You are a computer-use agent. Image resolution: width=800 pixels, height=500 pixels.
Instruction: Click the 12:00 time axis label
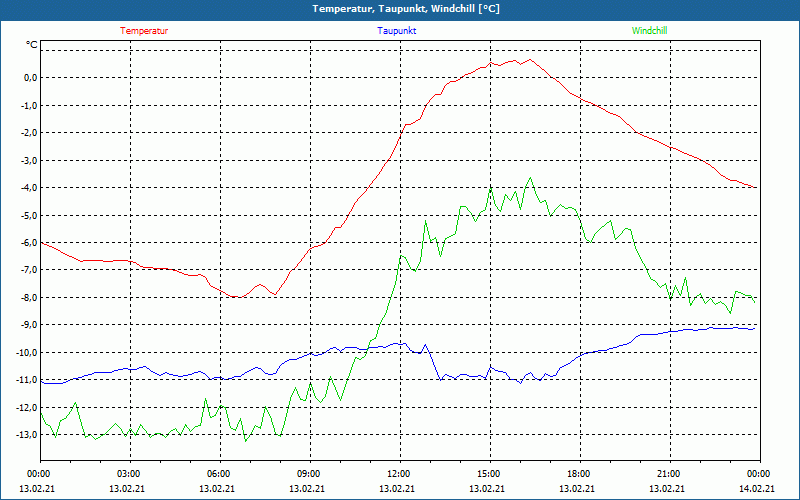(x=398, y=474)
